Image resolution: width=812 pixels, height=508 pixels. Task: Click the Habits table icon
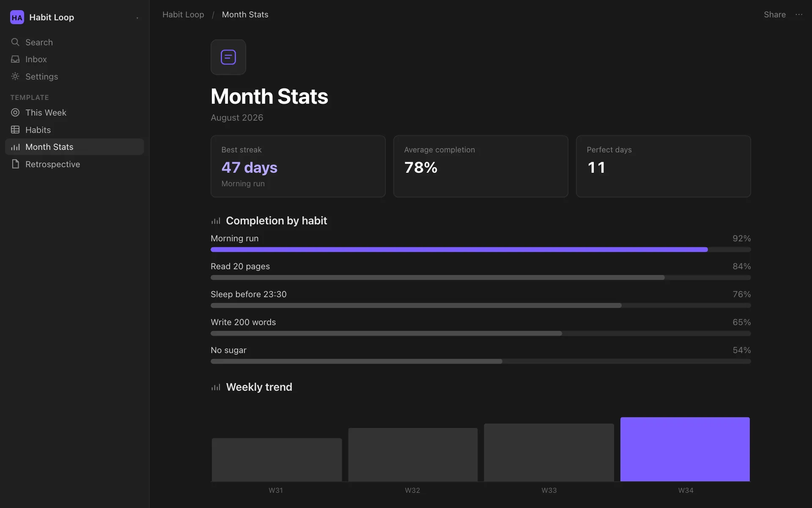pyautogui.click(x=15, y=130)
